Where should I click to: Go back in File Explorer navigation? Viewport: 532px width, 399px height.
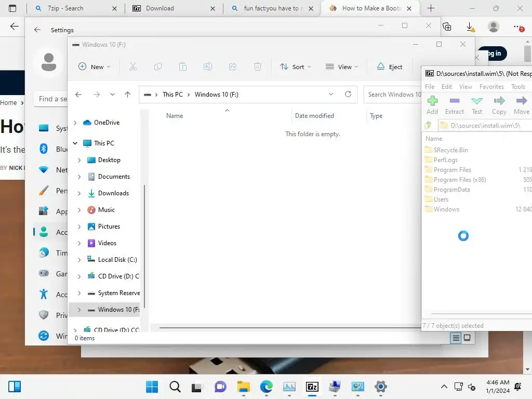click(78, 95)
